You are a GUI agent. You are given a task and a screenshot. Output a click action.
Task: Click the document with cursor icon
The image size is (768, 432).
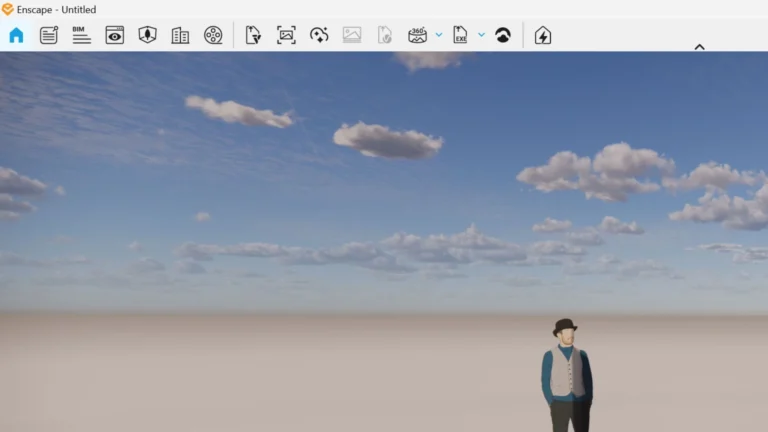coord(253,35)
